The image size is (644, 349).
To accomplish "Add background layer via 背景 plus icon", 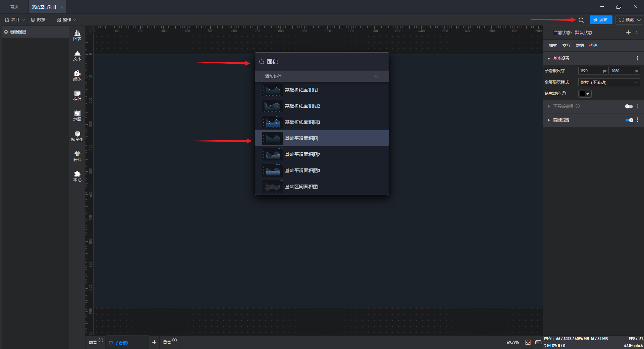I will click(x=174, y=340).
